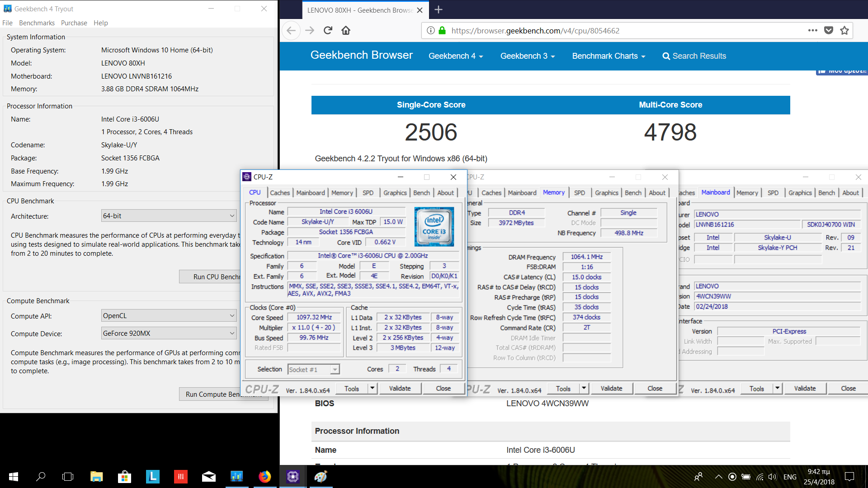
Task: Open Tools dropdown arrow in front CPU-Z
Action: click(373, 388)
